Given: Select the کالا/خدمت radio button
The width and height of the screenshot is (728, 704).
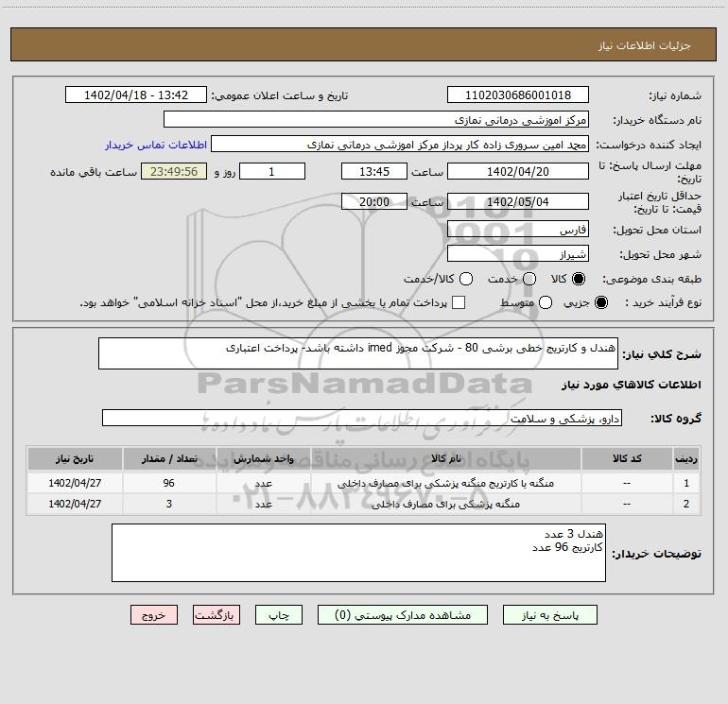Looking at the screenshot, I should pos(466,279).
